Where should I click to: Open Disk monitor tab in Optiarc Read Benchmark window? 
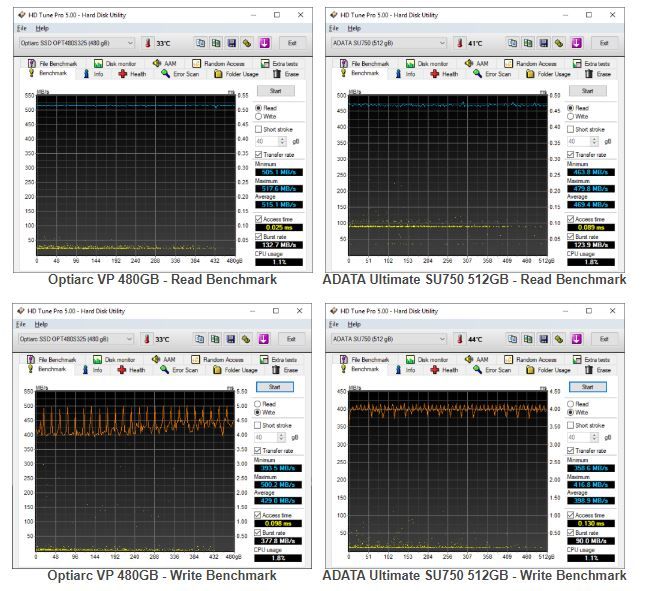tap(115, 63)
